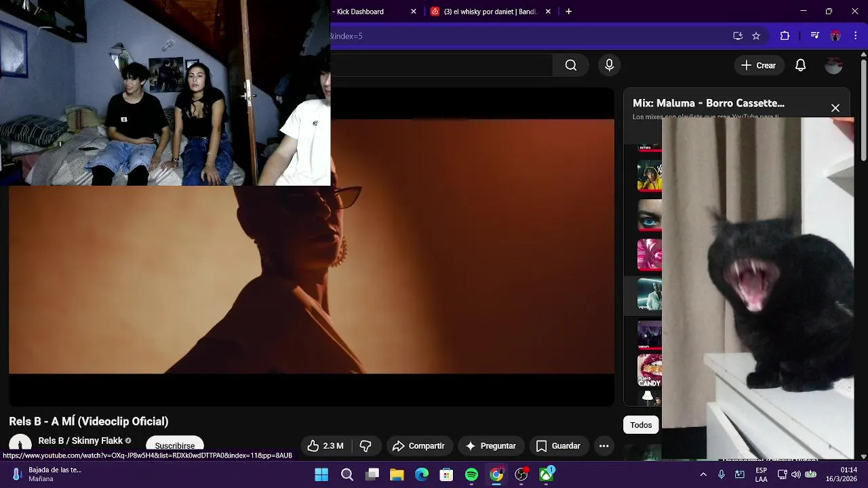Click the tray microphone icon
Image resolution: width=868 pixels, height=488 pixels.
[722, 474]
